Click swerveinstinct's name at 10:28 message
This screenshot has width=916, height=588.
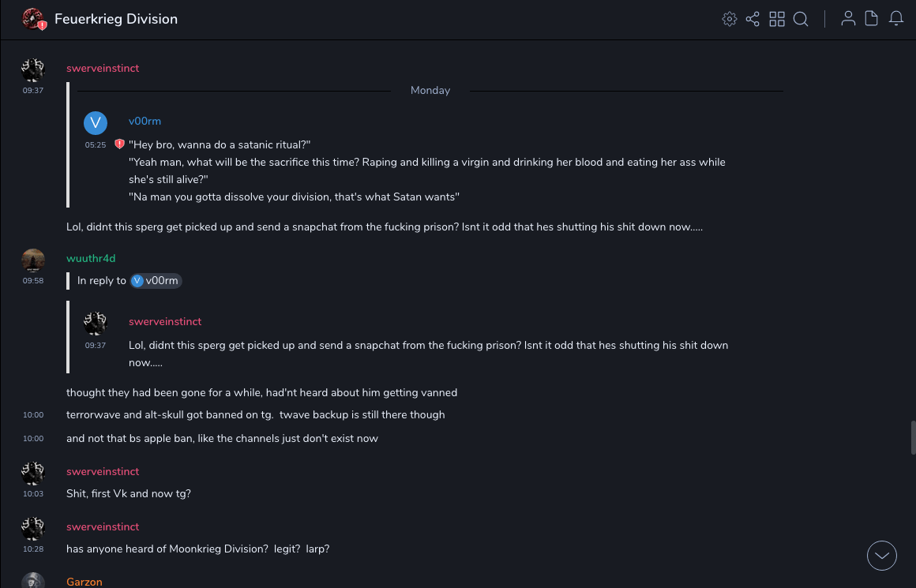pos(103,527)
